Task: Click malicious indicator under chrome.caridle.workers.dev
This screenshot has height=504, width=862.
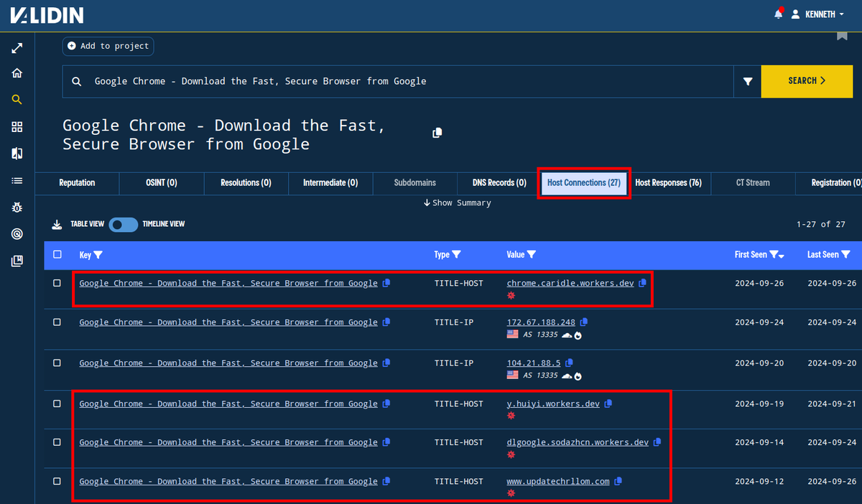Action: (511, 295)
